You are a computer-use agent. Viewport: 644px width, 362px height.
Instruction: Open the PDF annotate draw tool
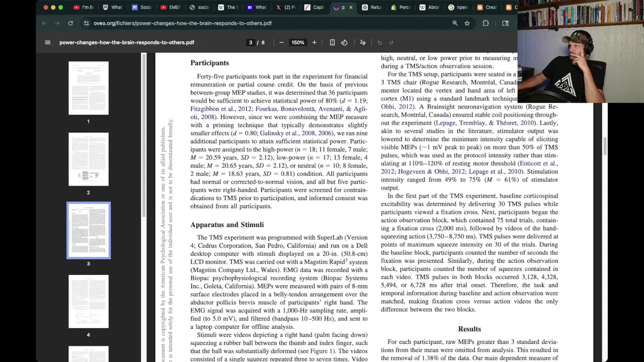(363, 43)
